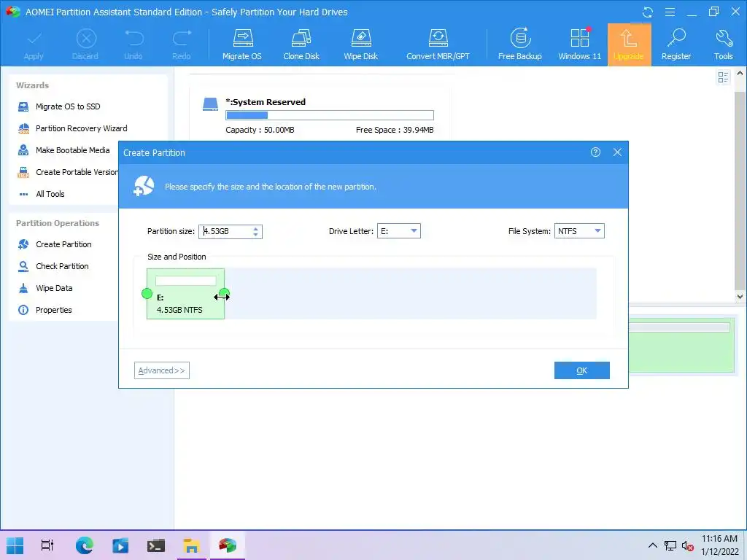Viewport: 747px width, 560px height.
Task: Click the muted volume tray icon
Action: pyautogui.click(x=687, y=545)
